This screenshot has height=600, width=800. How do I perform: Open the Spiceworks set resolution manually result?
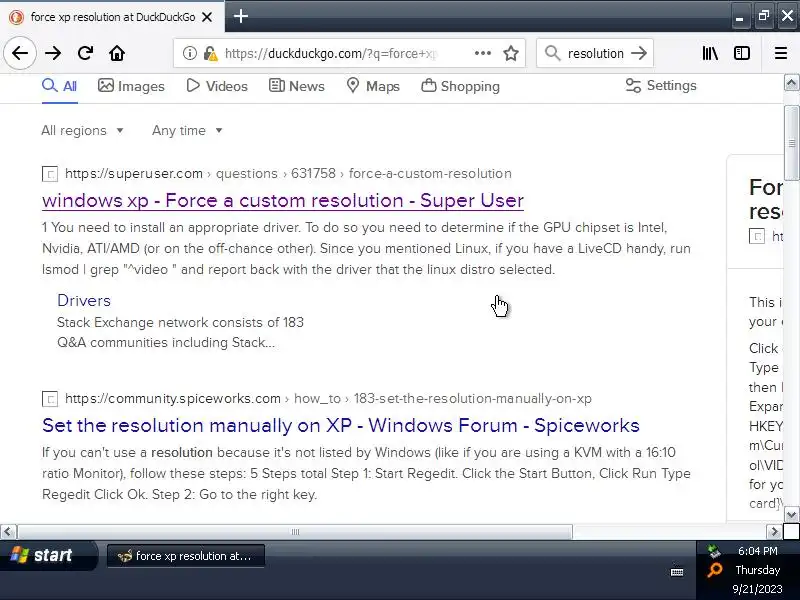[340, 426]
